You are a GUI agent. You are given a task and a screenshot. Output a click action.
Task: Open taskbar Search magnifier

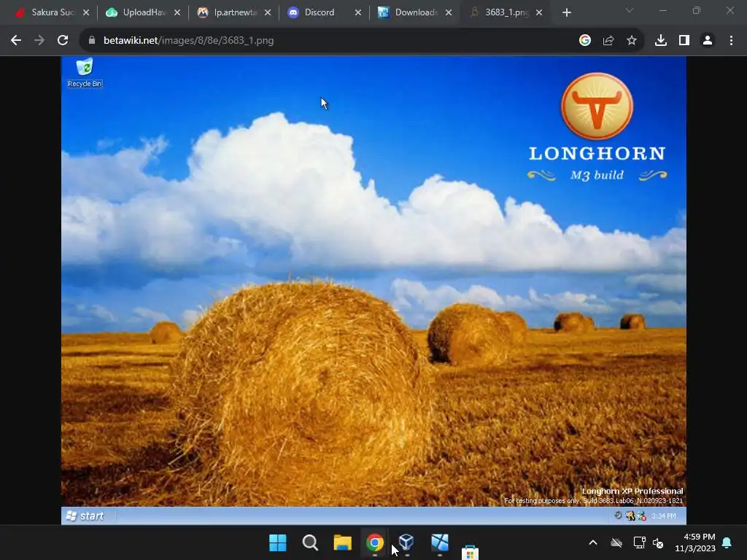click(x=310, y=542)
